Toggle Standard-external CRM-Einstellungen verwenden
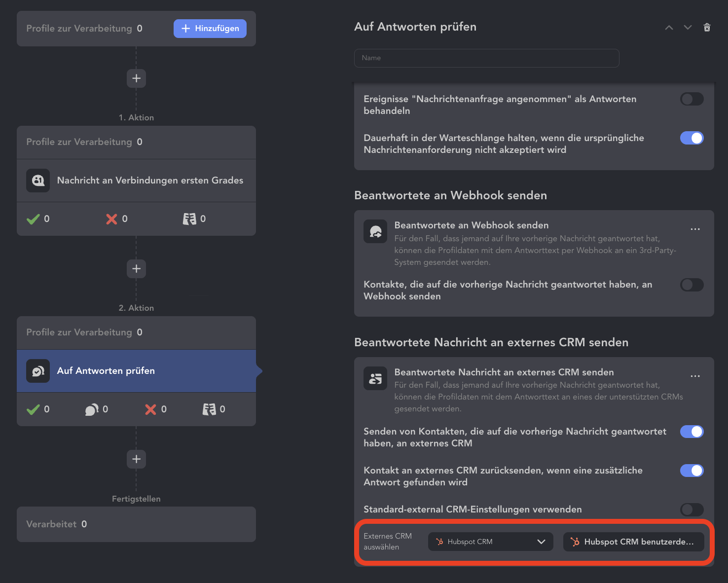Screen dimensions: 728x583 [x=692, y=510]
